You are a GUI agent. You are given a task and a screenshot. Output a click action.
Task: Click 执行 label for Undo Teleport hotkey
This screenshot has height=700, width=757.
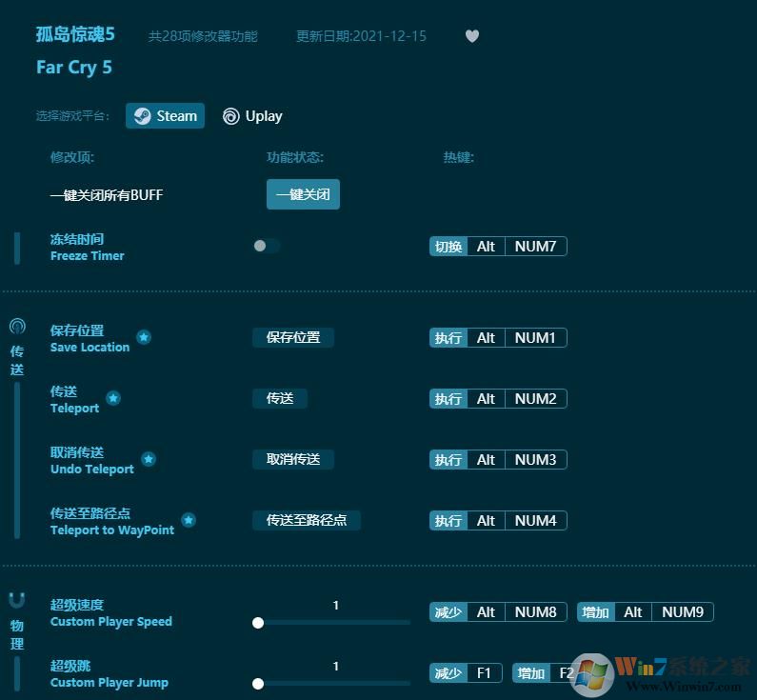pos(448,459)
